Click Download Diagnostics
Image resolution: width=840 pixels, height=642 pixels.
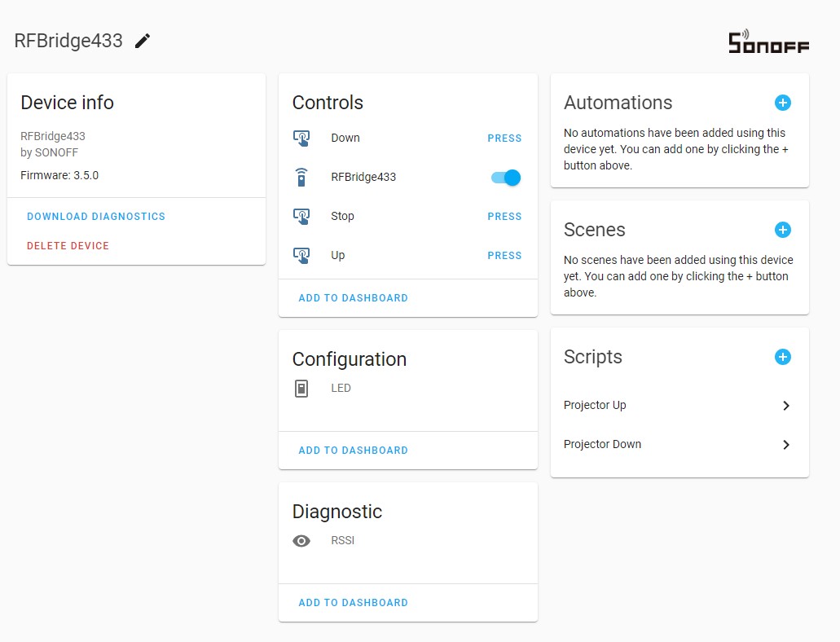[96, 217]
